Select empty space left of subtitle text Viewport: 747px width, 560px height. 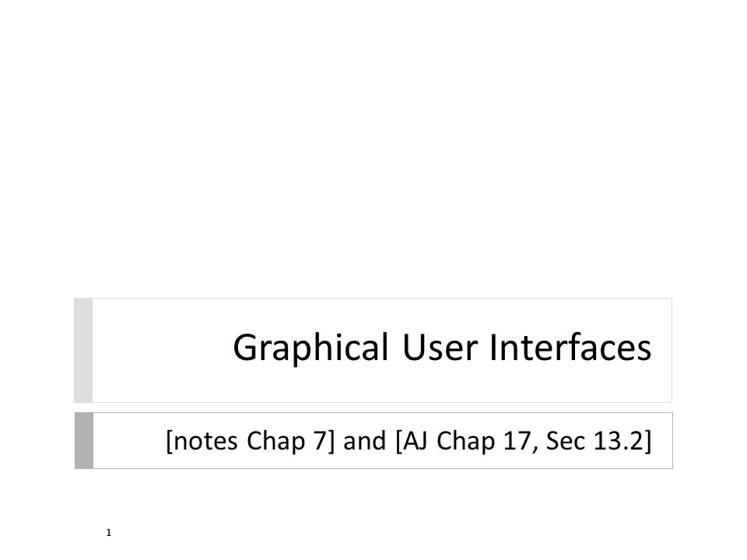click(x=128, y=441)
